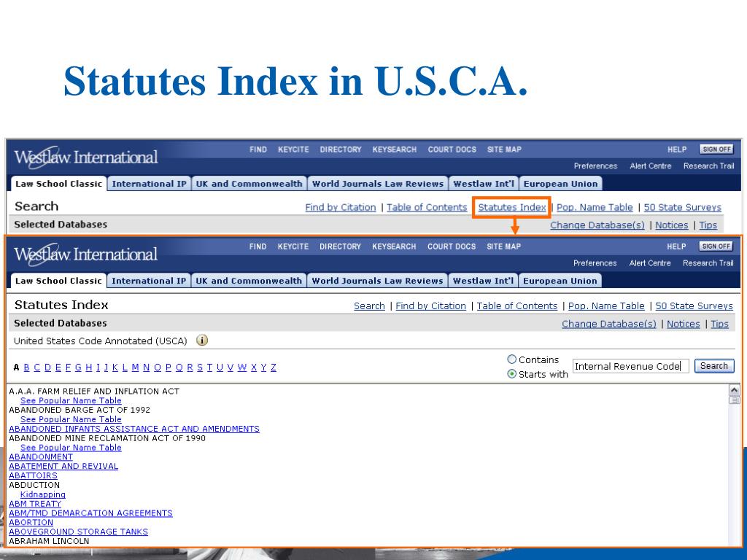Open Research Trail in lower window
747x560 pixels.
708,263
